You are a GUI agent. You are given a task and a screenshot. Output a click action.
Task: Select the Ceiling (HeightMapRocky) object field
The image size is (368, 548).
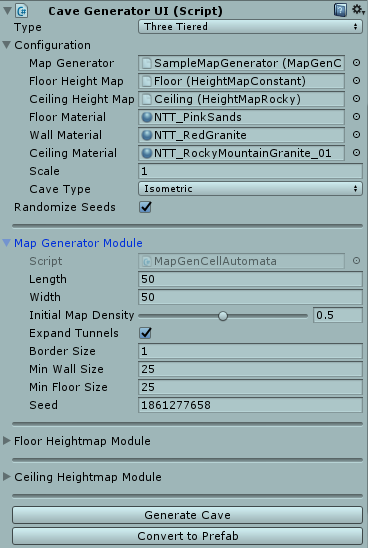241,99
